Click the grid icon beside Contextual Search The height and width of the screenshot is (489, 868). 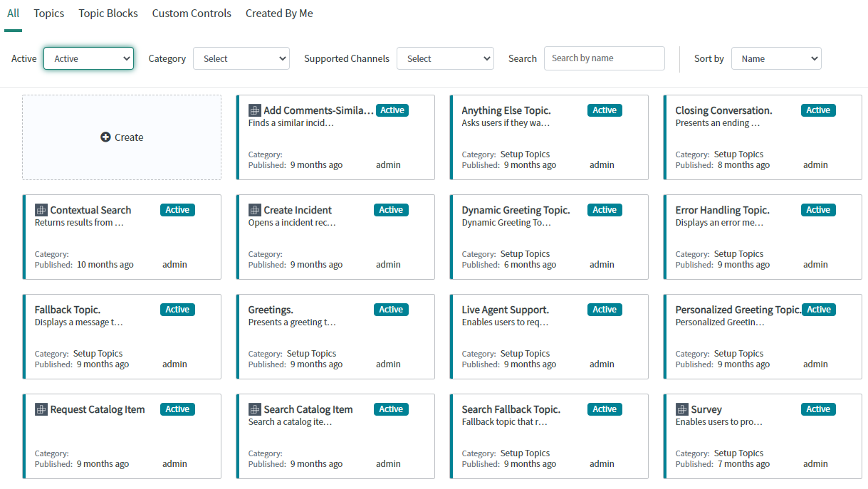(x=41, y=210)
